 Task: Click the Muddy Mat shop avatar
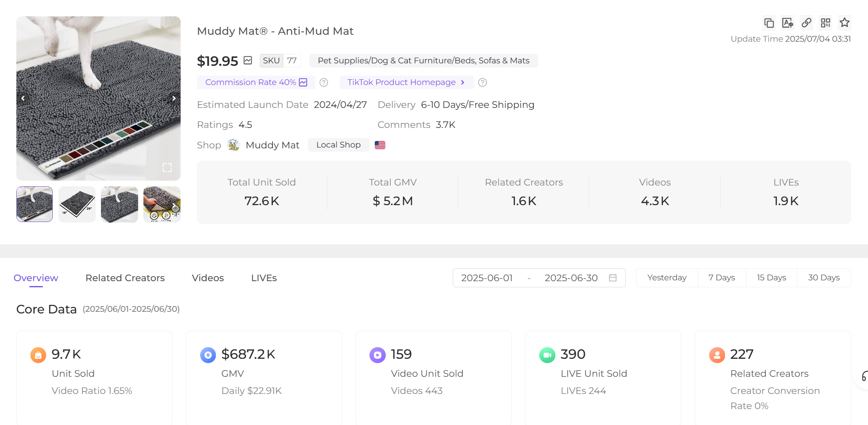coord(233,145)
